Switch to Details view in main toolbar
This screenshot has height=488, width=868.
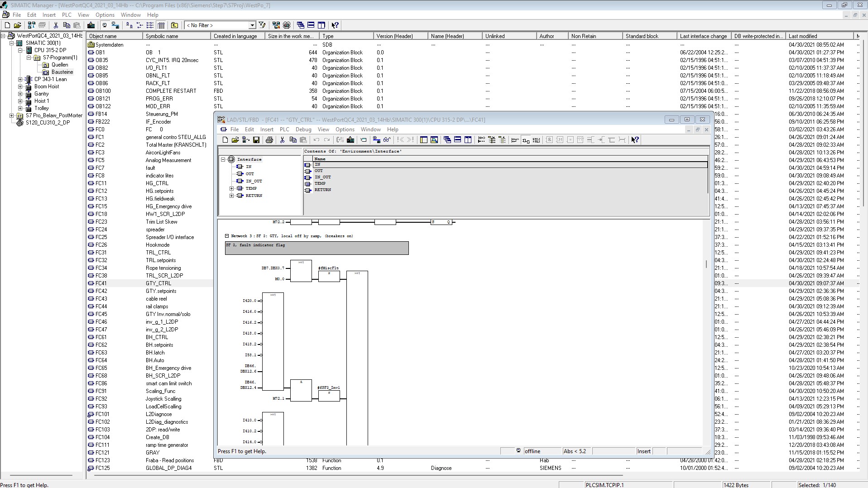click(161, 25)
